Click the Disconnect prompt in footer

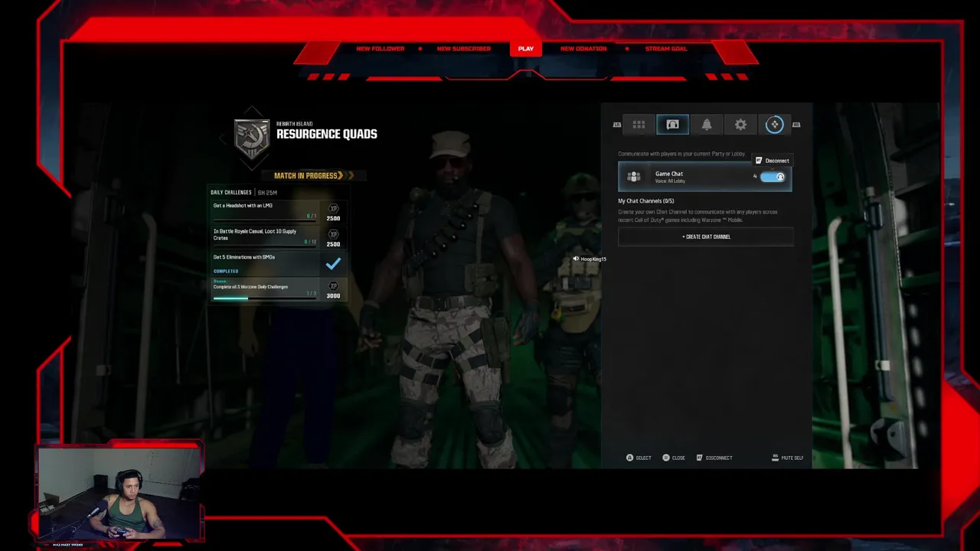714,458
